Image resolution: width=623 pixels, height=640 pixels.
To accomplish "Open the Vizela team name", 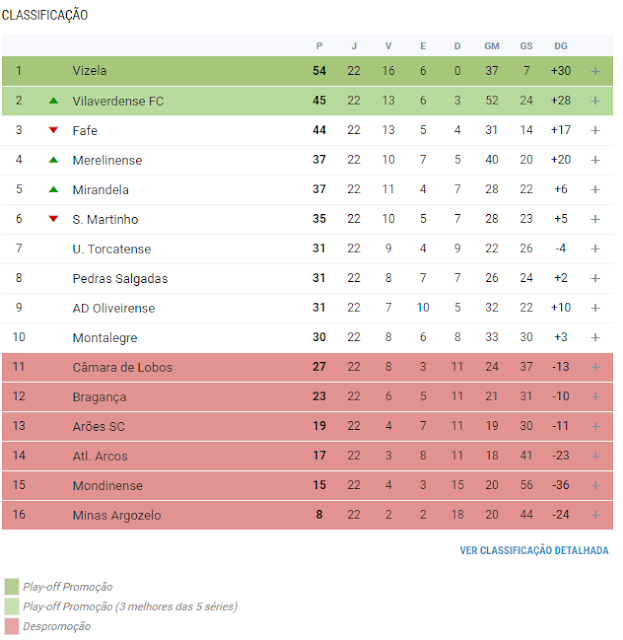I will point(89,71).
